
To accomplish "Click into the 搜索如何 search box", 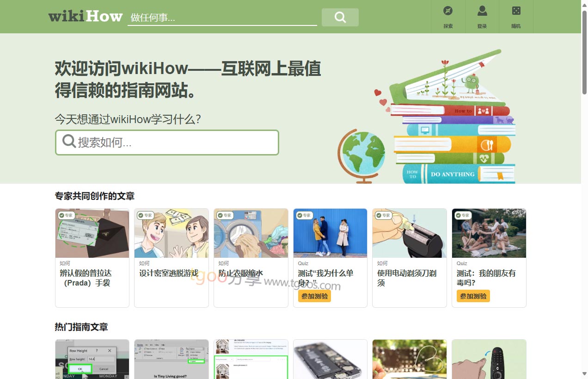I will (176, 142).
